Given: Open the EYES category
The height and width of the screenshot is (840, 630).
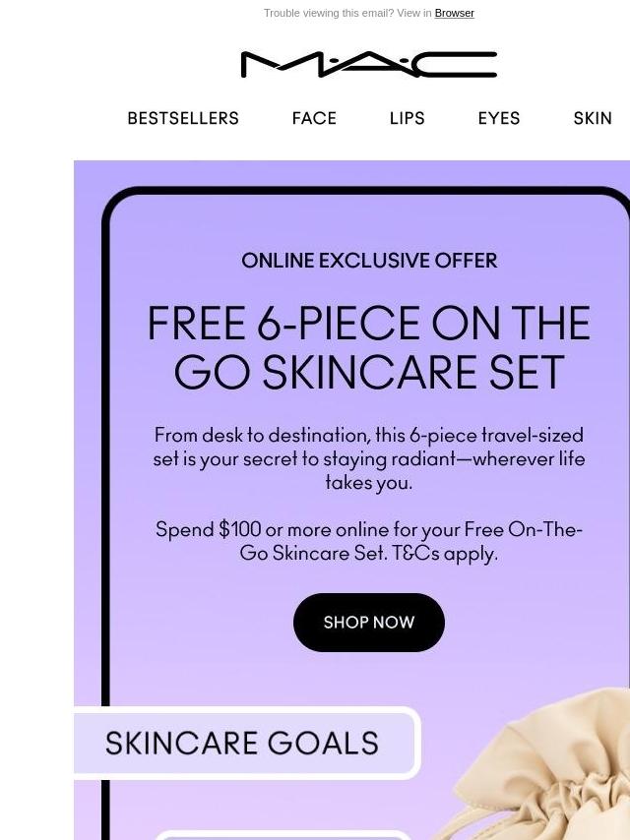Looking at the screenshot, I should (x=499, y=118).
